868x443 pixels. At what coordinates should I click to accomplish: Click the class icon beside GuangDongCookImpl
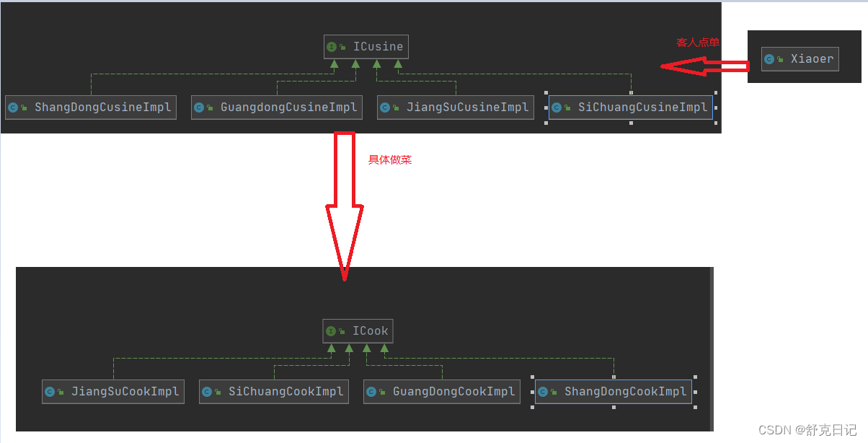pyautogui.click(x=371, y=392)
